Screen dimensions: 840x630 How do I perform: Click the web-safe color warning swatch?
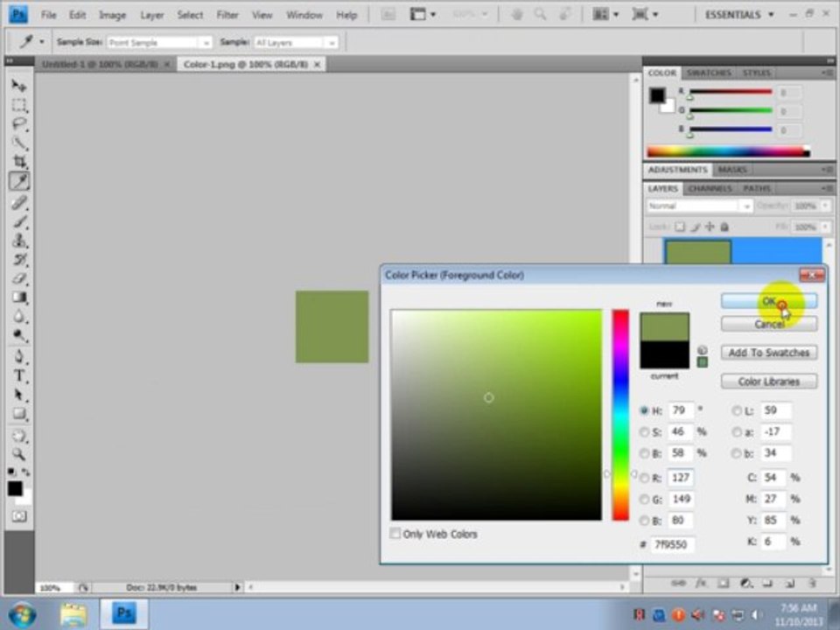(x=702, y=362)
